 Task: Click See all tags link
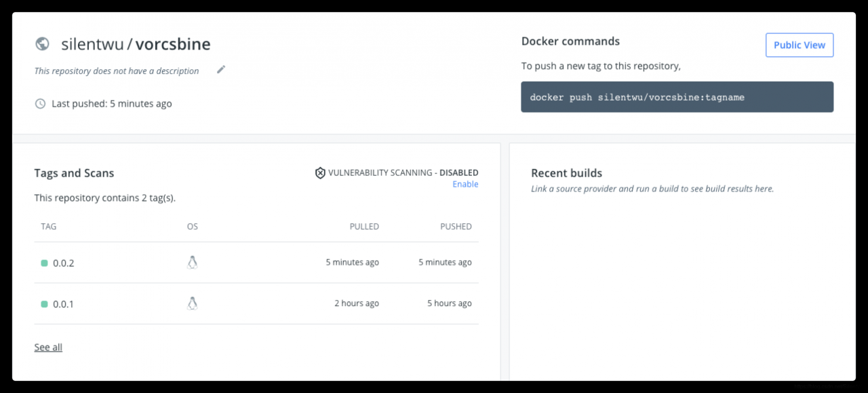point(48,348)
